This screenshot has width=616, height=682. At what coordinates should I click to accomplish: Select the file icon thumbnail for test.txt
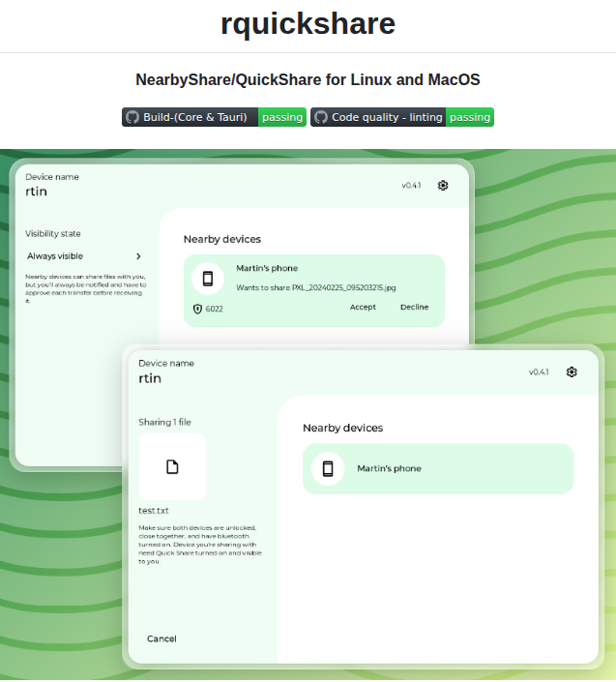coord(172,466)
